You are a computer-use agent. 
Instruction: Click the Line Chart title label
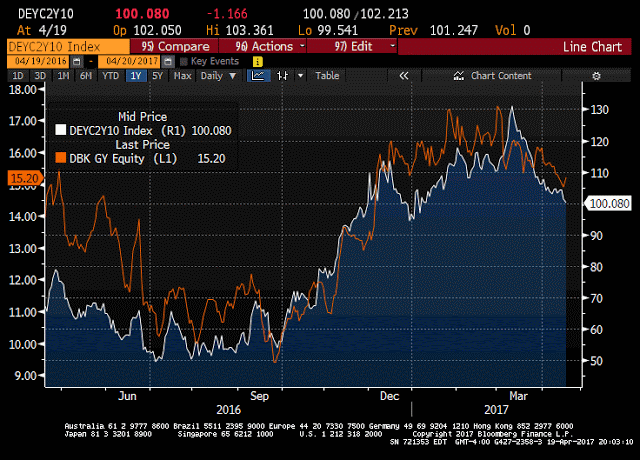tap(592, 47)
